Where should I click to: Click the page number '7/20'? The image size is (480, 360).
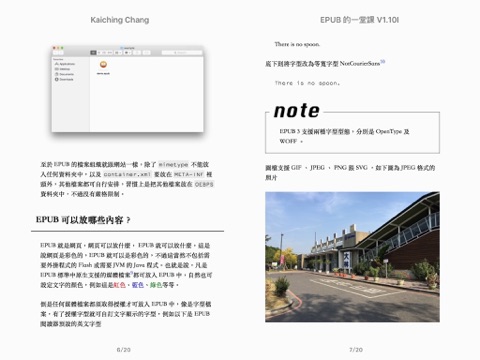point(356,350)
